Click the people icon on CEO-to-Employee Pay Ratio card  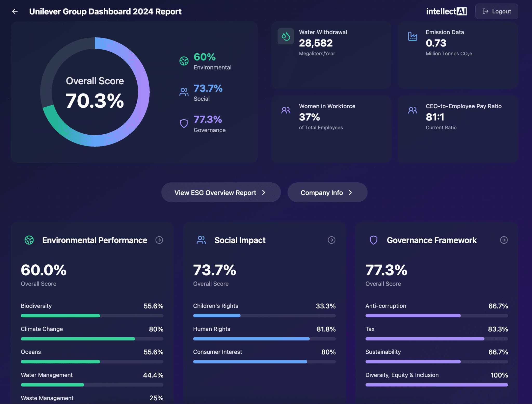pyautogui.click(x=413, y=110)
